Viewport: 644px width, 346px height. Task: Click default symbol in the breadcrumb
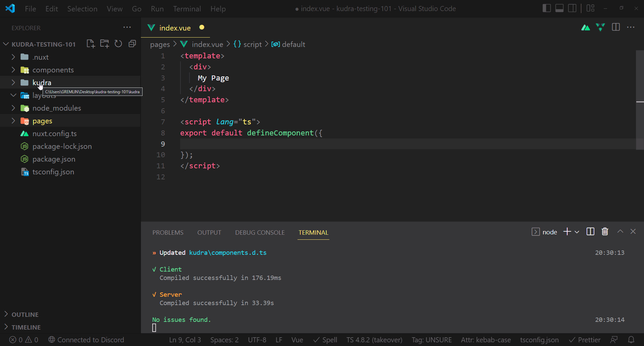tap(293, 44)
